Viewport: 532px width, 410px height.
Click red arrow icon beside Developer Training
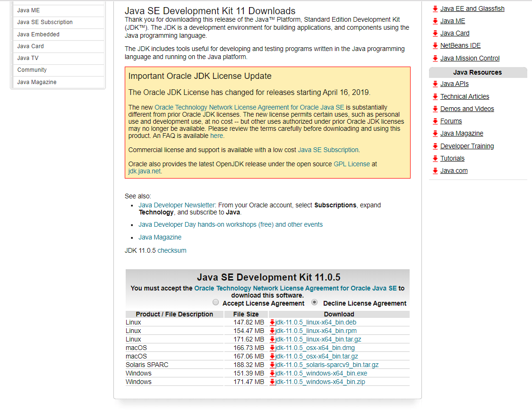[435, 146]
